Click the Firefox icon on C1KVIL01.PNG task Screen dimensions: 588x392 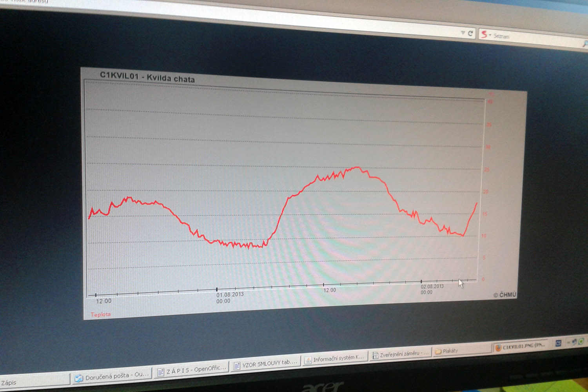[498, 348]
